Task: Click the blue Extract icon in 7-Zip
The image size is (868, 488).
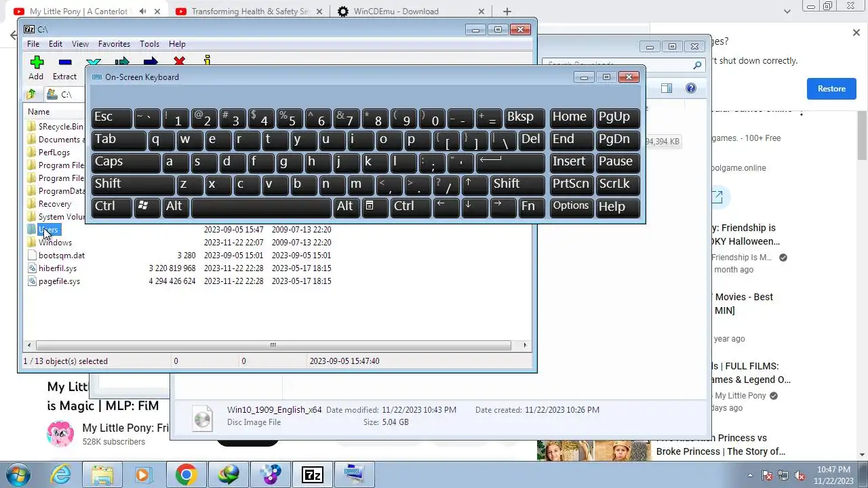Action: [x=65, y=62]
